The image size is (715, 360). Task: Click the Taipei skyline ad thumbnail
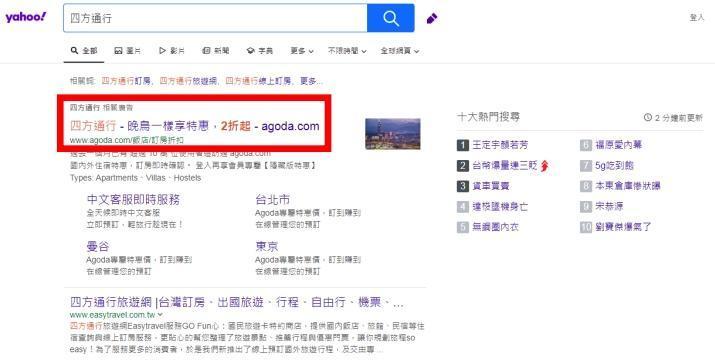[x=393, y=133]
